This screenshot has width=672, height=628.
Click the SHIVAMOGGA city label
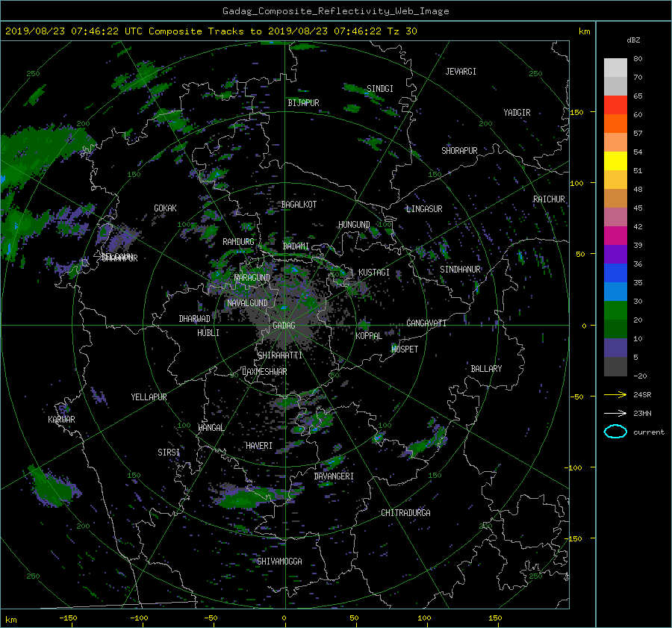279,561
